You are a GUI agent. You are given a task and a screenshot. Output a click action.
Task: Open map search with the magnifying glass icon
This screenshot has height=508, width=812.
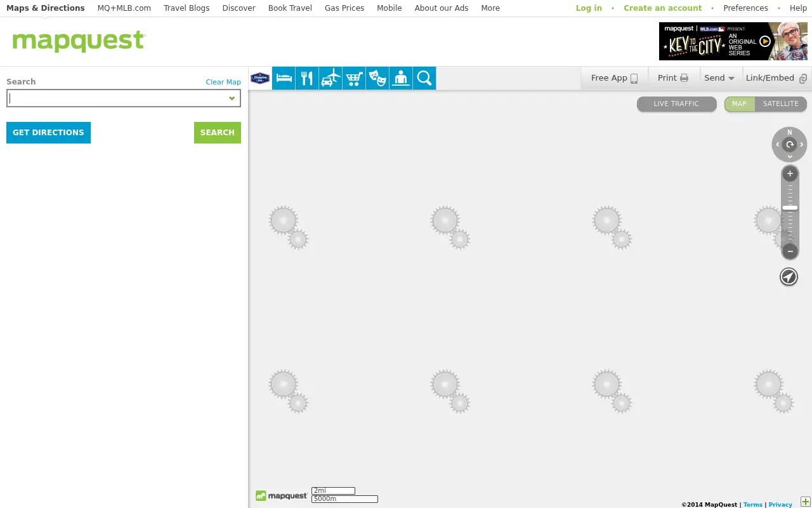click(x=424, y=78)
